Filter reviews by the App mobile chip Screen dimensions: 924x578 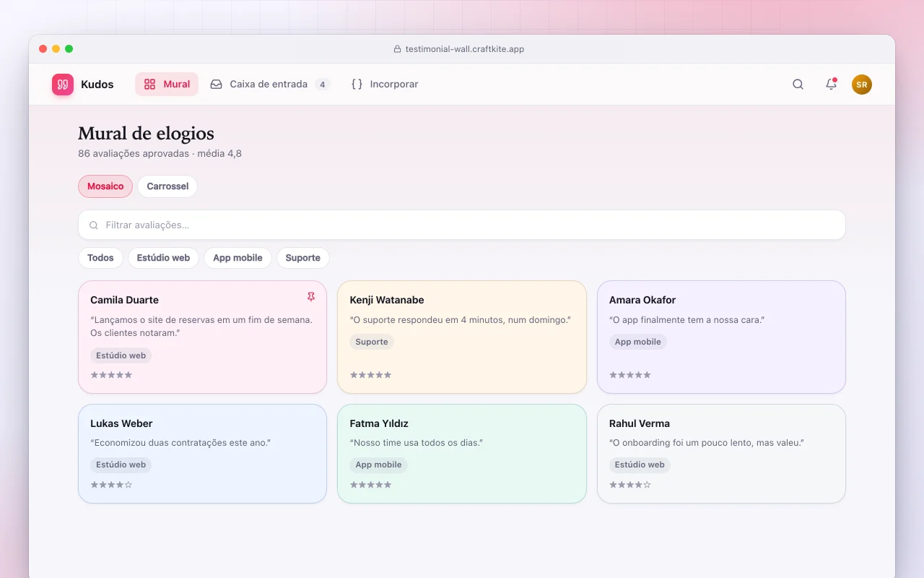coord(237,258)
